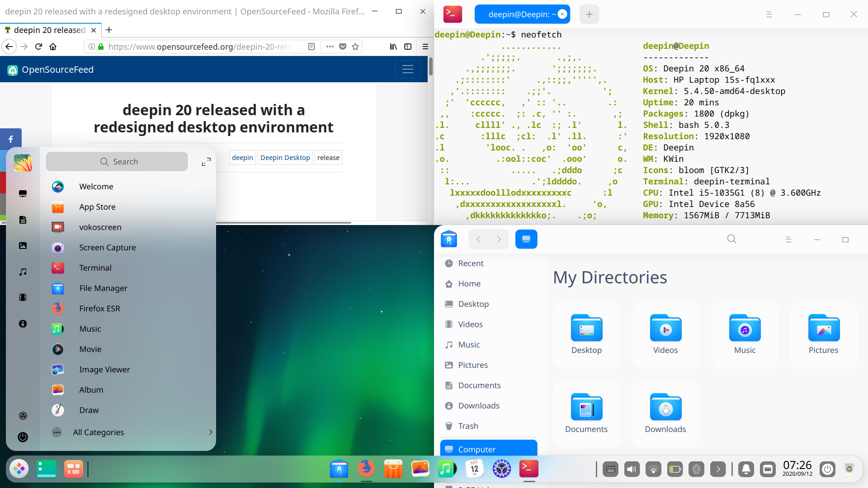Image resolution: width=868 pixels, height=488 pixels.
Task: Click the launcher search field
Action: click(117, 161)
